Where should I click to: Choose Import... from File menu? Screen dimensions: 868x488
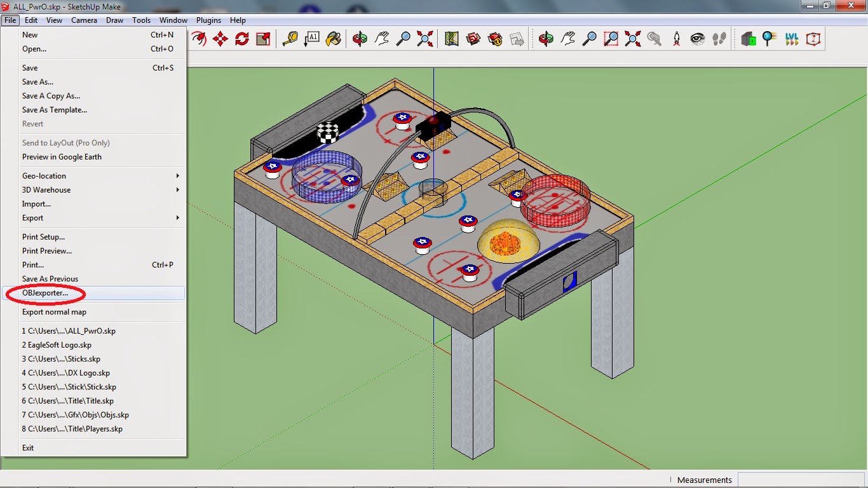click(x=93, y=204)
